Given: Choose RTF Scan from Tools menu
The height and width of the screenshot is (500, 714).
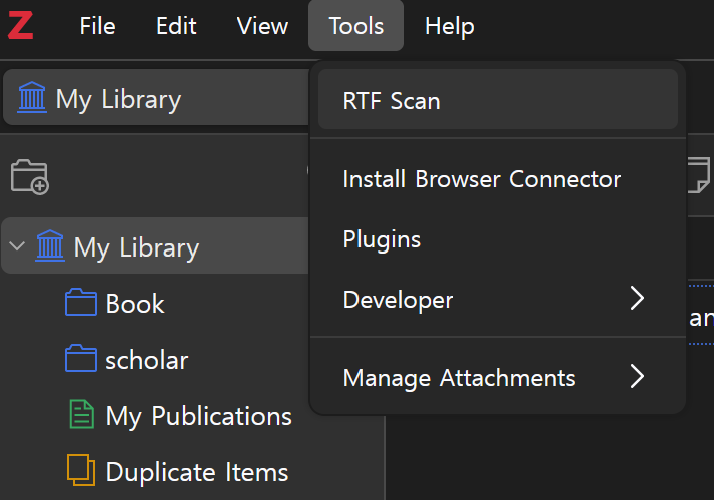Looking at the screenshot, I should point(498,99).
